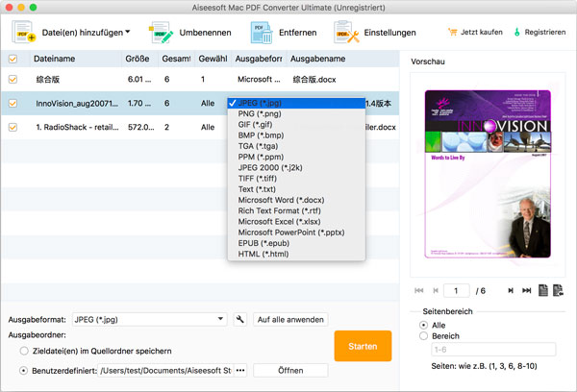Choose GIF (*.gif) format
The image size is (577, 392).
click(x=296, y=124)
